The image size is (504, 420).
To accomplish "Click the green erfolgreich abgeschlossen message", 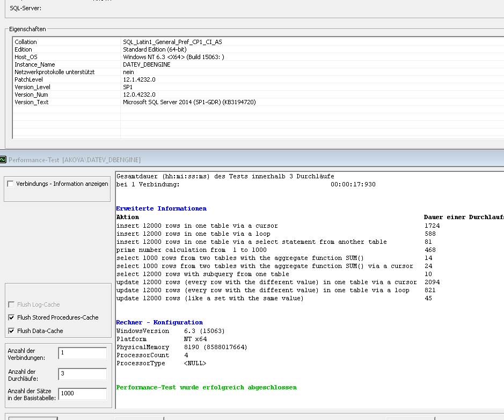I will [x=206, y=387].
